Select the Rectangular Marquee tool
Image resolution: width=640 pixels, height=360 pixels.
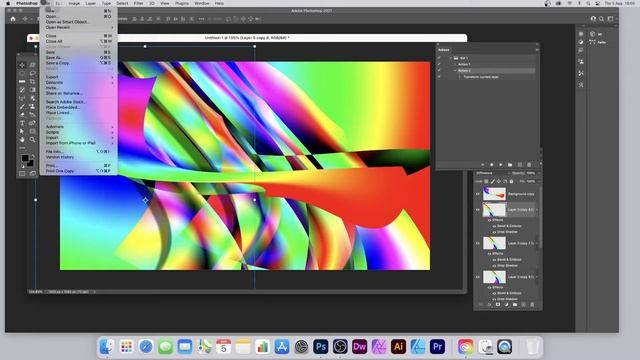tap(22, 73)
